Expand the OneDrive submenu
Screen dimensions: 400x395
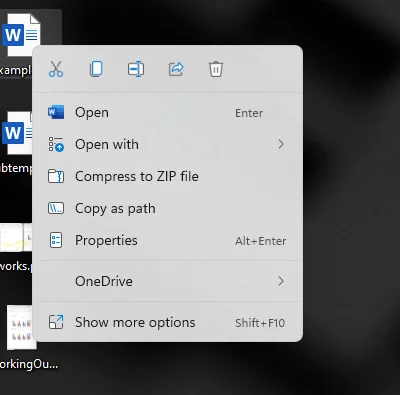tap(168, 281)
